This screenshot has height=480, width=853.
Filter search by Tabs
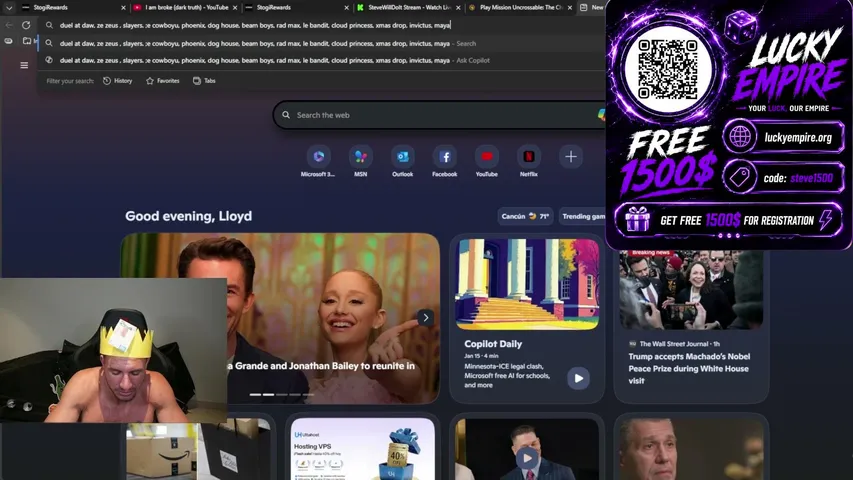pos(204,81)
